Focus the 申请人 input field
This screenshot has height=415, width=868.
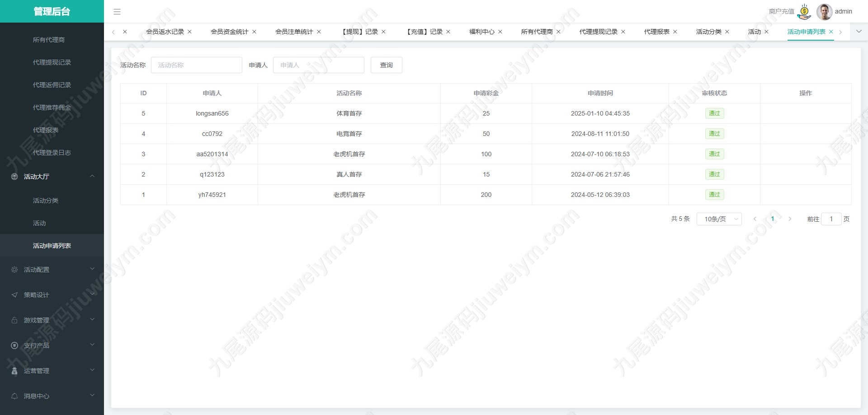[x=319, y=65]
